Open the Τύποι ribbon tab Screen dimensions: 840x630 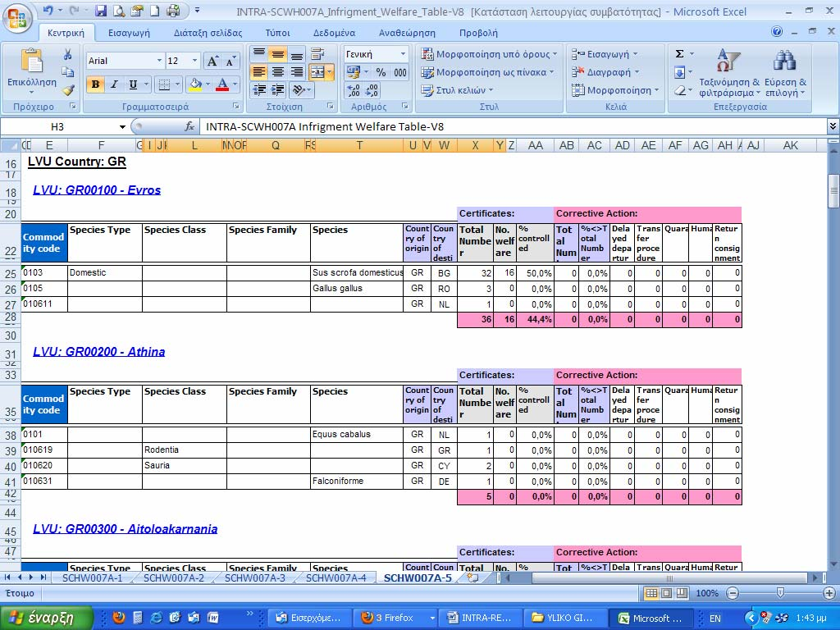[277, 33]
